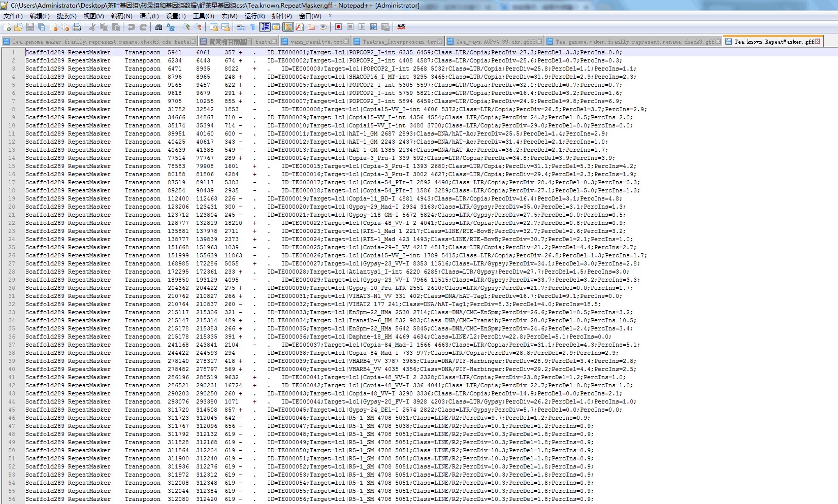Open the Function List panel icon

tap(300, 27)
